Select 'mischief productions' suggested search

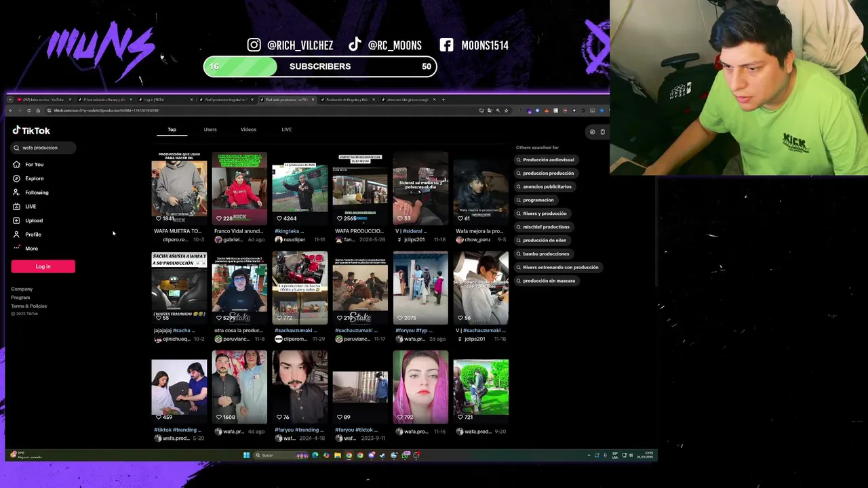tap(542, 227)
